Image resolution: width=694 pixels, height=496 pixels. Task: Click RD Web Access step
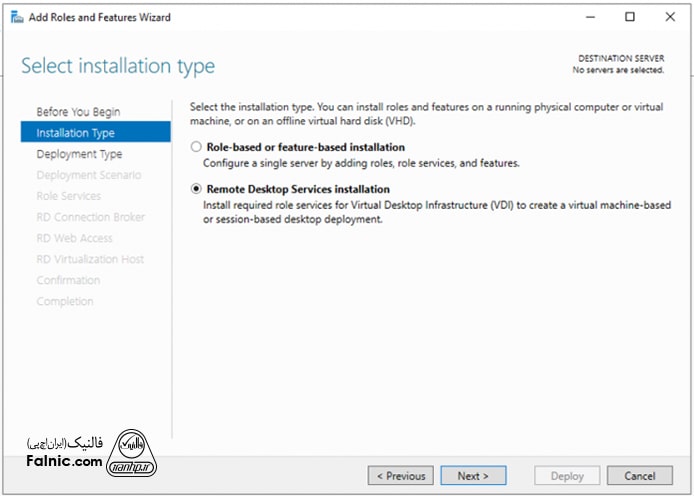pos(74,238)
